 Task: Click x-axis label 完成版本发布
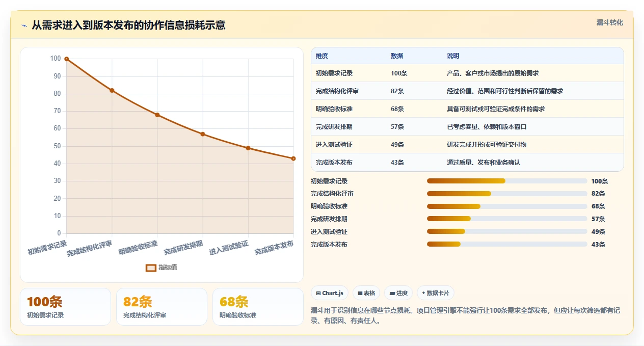274,248
